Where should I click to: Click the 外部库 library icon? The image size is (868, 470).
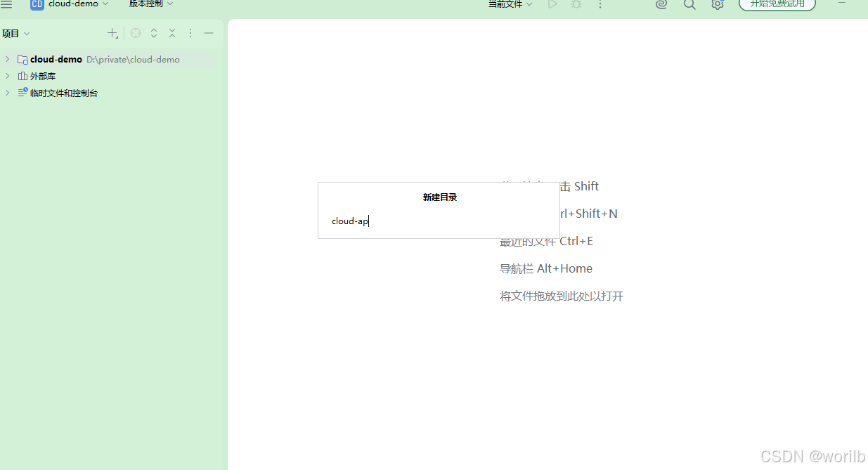pos(22,76)
